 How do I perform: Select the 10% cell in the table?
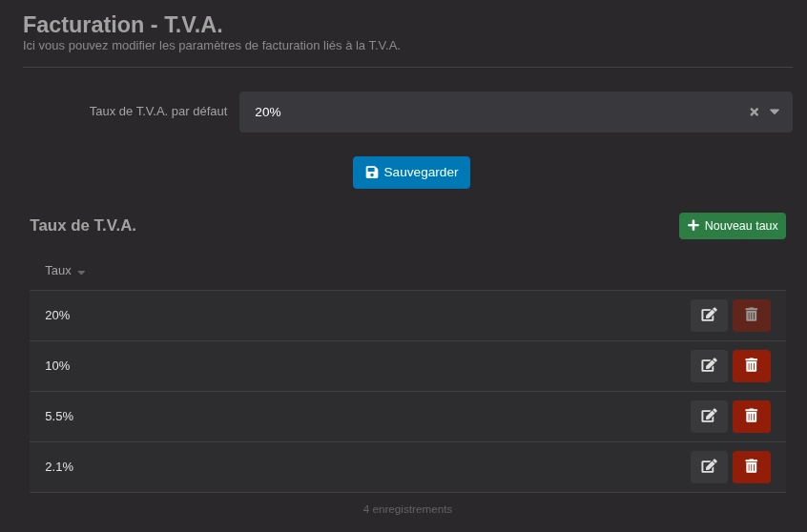click(x=57, y=366)
